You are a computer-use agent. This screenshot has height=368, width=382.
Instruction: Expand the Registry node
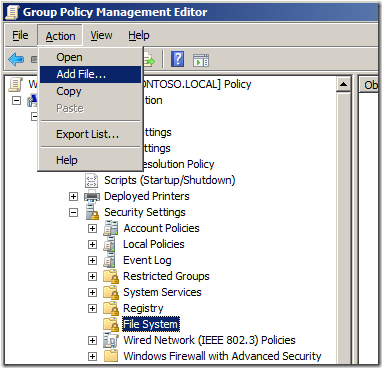coord(92,308)
